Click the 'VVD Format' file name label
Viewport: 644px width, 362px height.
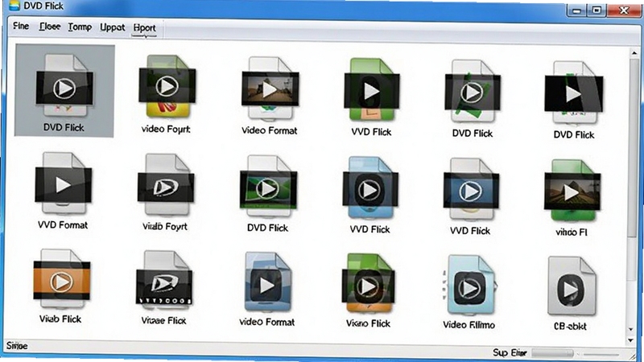63,225
